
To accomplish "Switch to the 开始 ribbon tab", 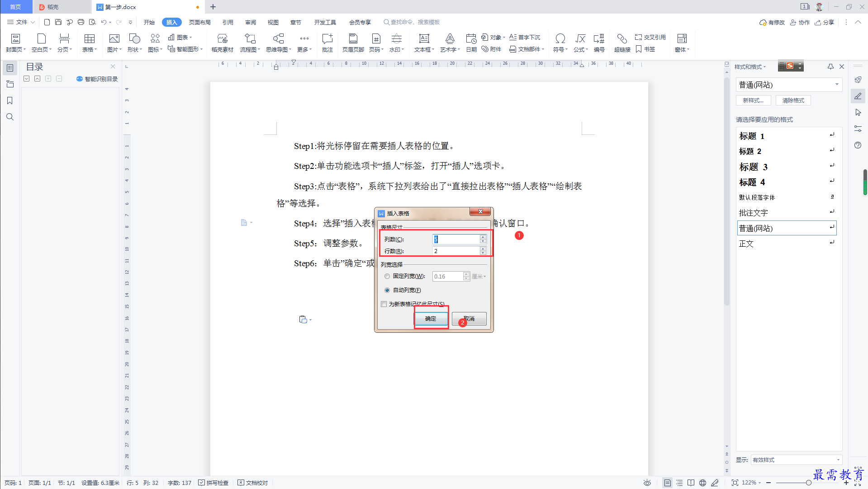I will point(149,22).
